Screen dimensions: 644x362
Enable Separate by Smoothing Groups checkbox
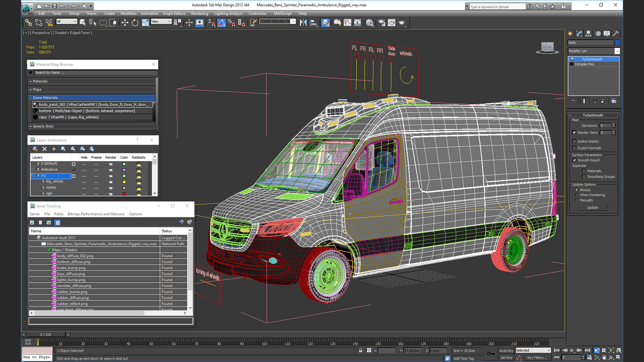coord(584,177)
